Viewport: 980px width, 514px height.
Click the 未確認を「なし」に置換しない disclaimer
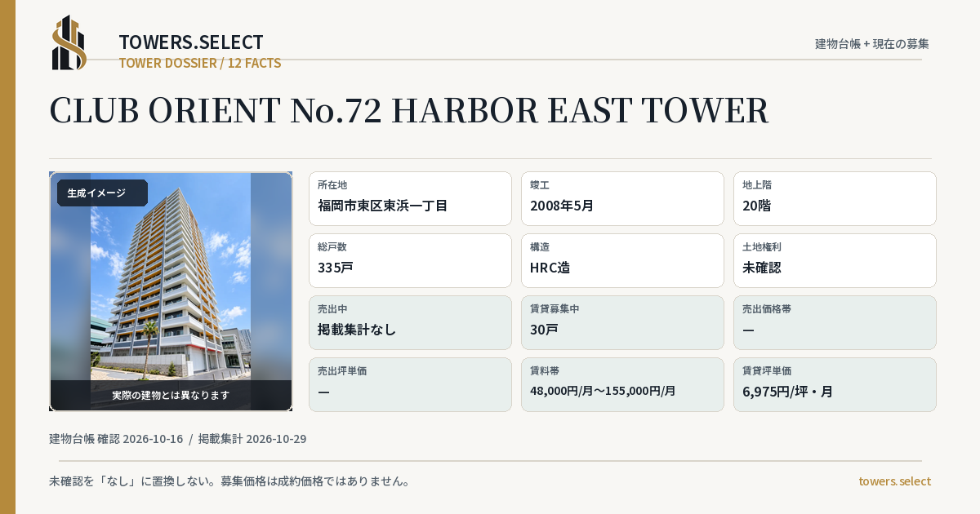point(229,481)
